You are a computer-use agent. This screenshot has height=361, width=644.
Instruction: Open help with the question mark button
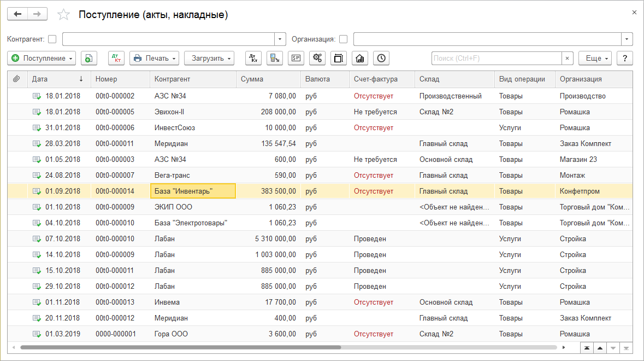tap(624, 58)
